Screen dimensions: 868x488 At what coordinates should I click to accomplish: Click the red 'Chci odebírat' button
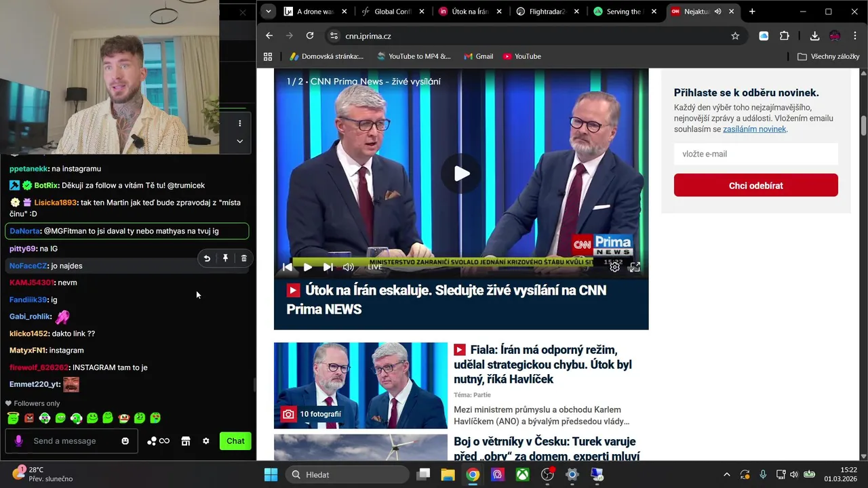point(756,185)
